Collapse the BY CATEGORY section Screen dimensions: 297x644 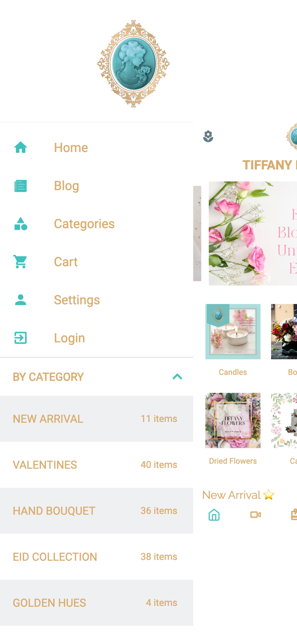click(177, 377)
